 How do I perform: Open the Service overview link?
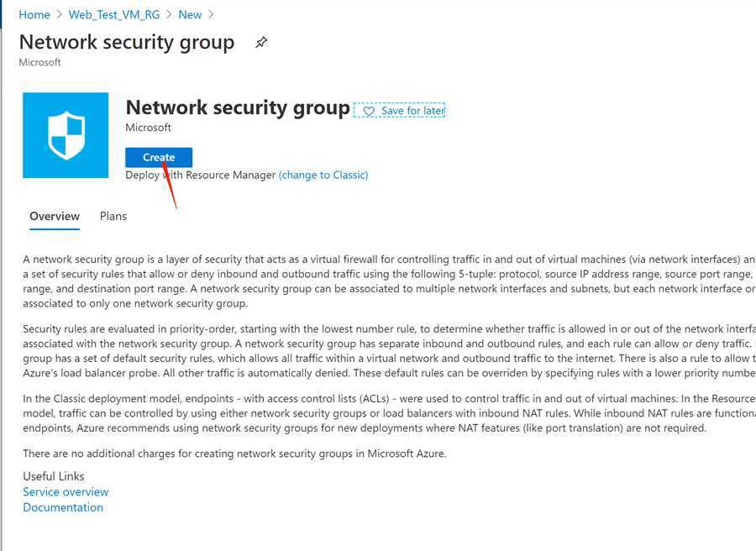(66, 491)
